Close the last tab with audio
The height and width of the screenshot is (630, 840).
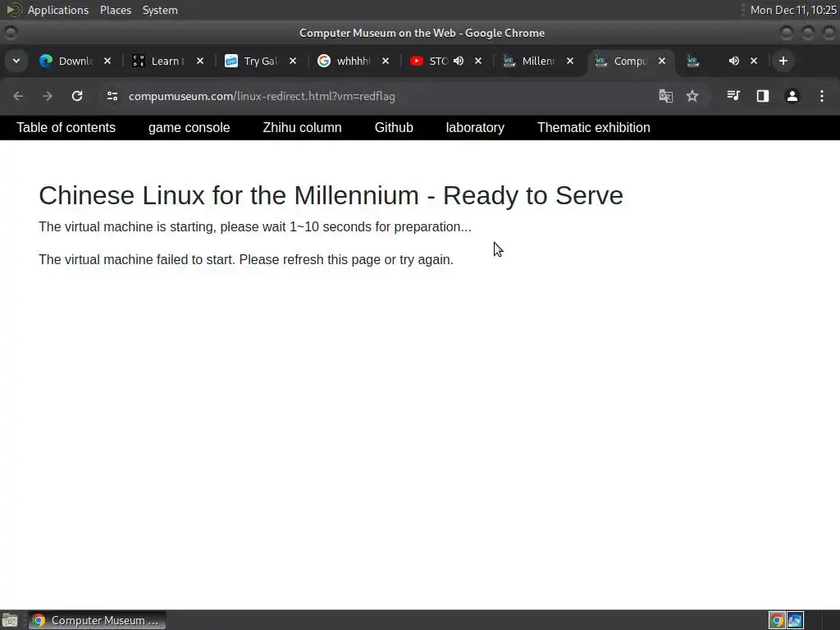(754, 61)
